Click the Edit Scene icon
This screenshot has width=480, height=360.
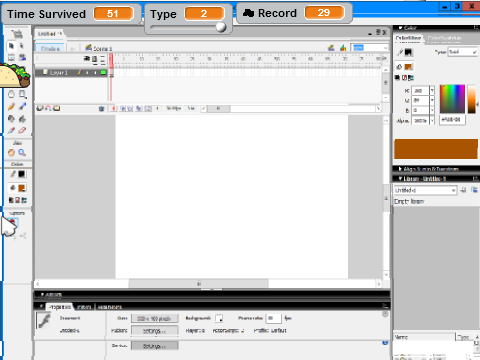coord(331,48)
